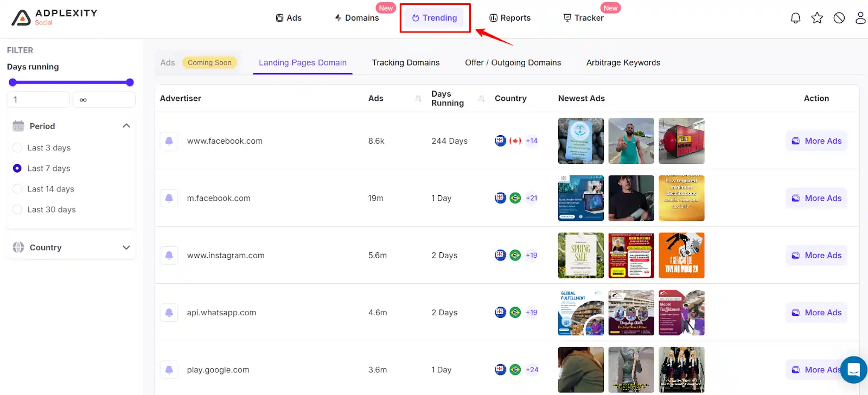Show +19 more countries for api.whatsapp.com
The height and width of the screenshot is (395, 868).
pyautogui.click(x=532, y=313)
